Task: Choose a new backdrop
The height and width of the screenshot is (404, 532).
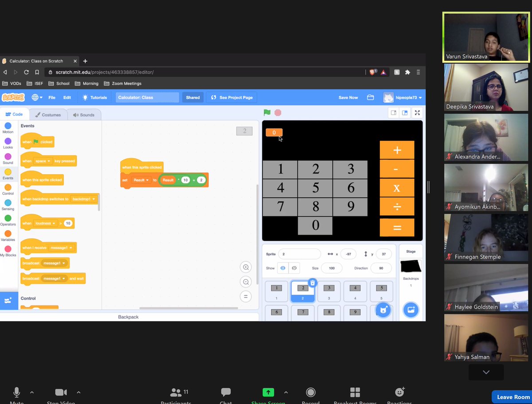Action: (411, 310)
